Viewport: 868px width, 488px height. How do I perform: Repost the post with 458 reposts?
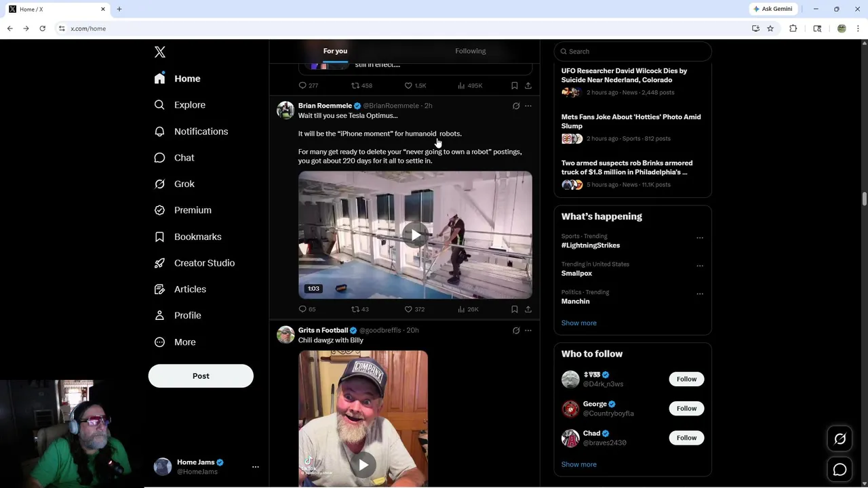pyautogui.click(x=361, y=86)
